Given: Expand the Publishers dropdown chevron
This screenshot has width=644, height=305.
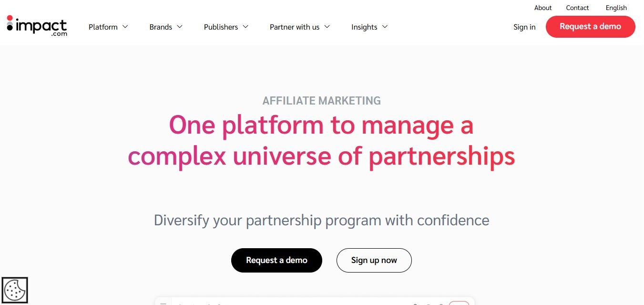Looking at the screenshot, I should click(x=245, y=27).
